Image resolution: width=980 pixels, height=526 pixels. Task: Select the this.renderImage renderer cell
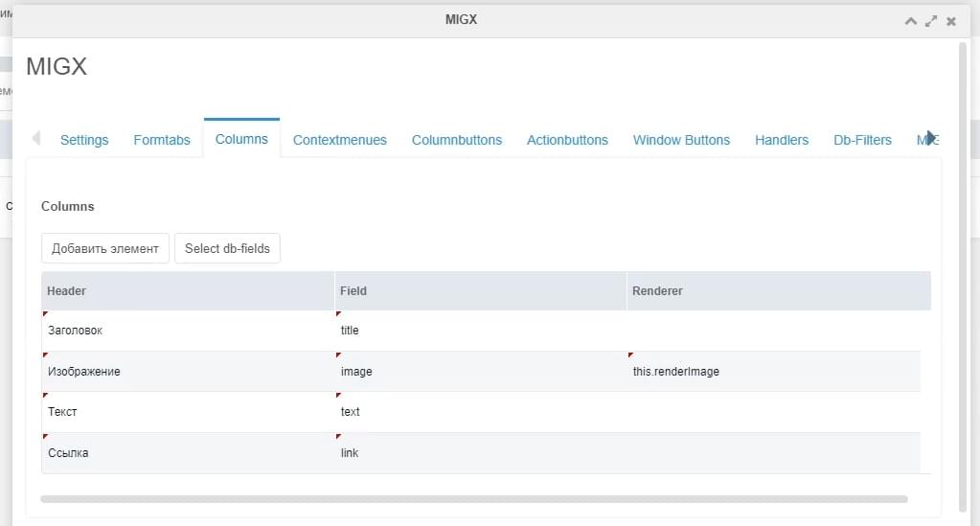[774, 372]
